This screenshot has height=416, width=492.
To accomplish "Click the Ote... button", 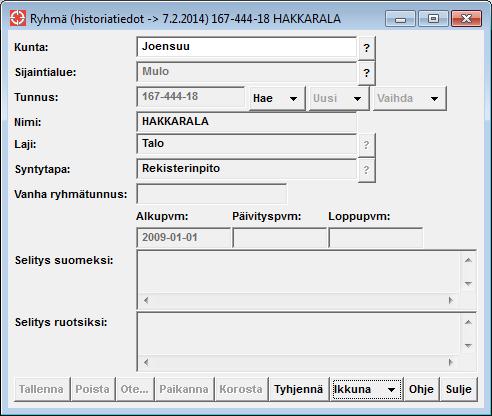I will click(x=135, y=389).
